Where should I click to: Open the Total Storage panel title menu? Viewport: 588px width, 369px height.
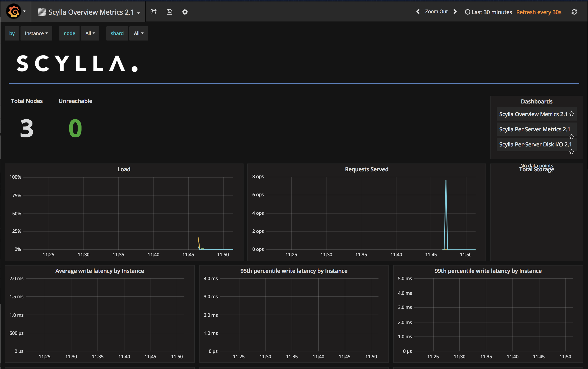coord(537,170)
